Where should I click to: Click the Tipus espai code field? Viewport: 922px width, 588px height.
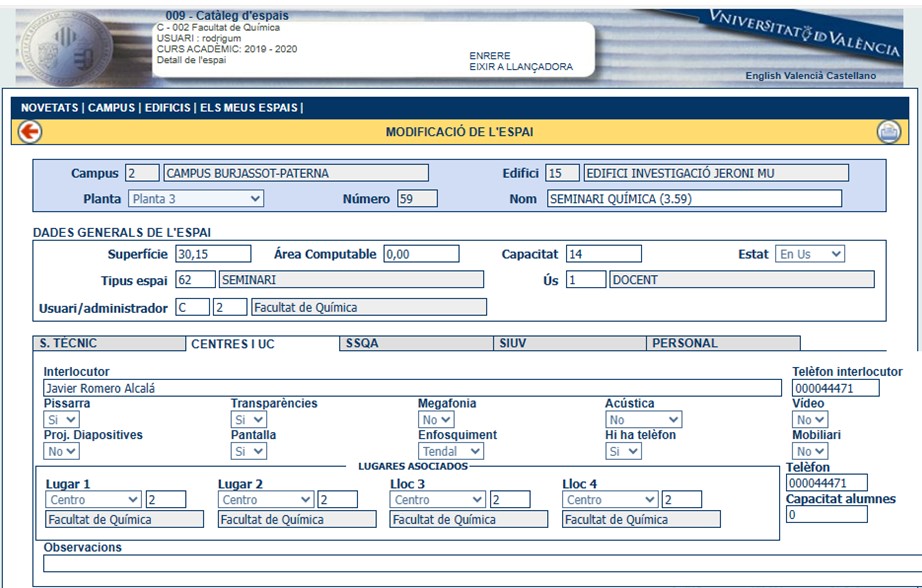(x=195, y=279)
